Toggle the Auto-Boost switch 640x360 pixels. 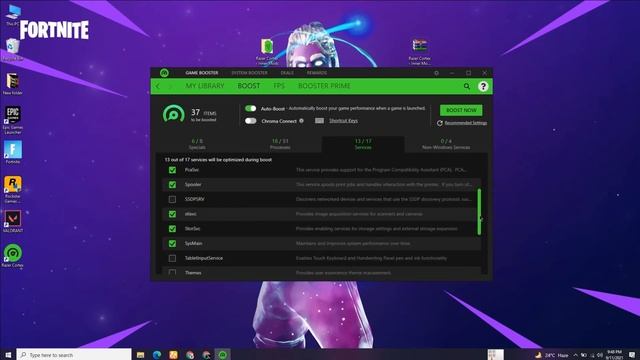[x=251, y=109]
